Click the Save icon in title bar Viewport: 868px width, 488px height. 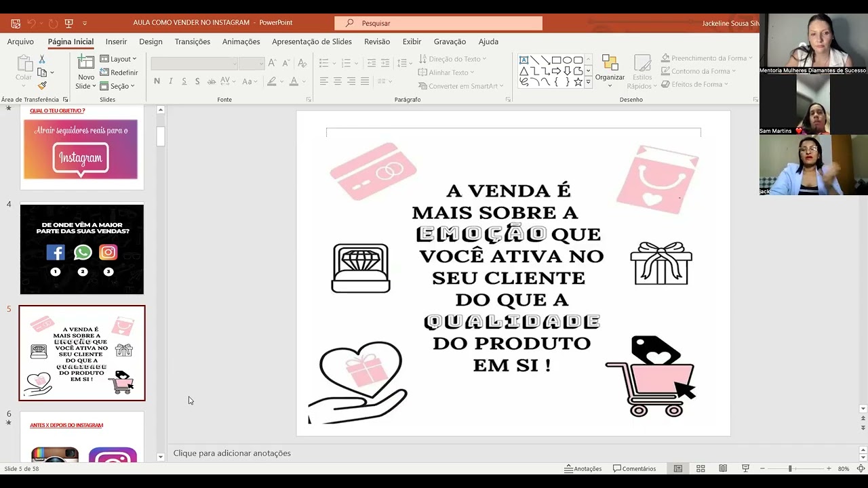tap(15, 23)
